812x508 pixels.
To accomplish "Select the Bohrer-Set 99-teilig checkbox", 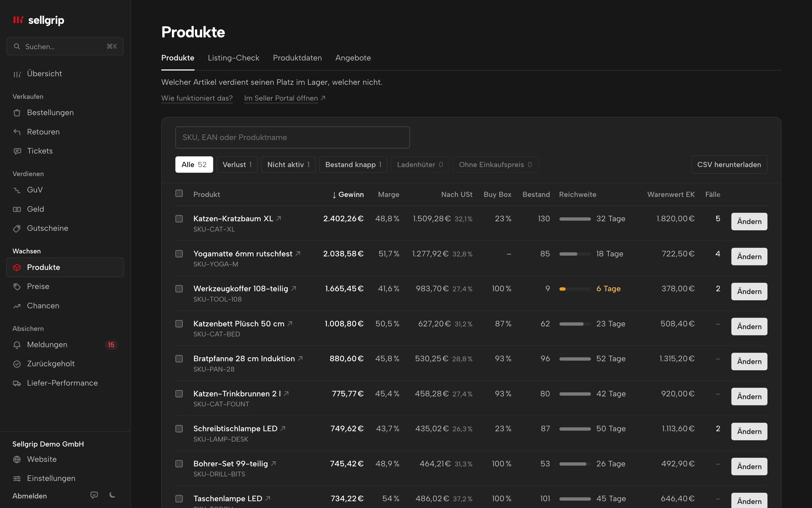I will pyautogui.click(x=179, y=464).
